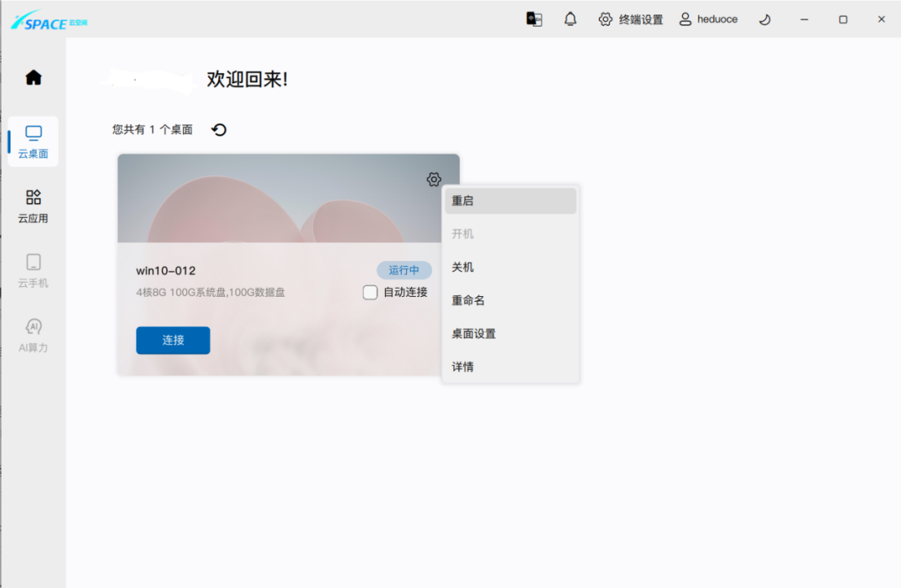Viewport: 901px width, 588px height.
Task: Click the 运行中 status badge
Action: click(x=404, y=270)
